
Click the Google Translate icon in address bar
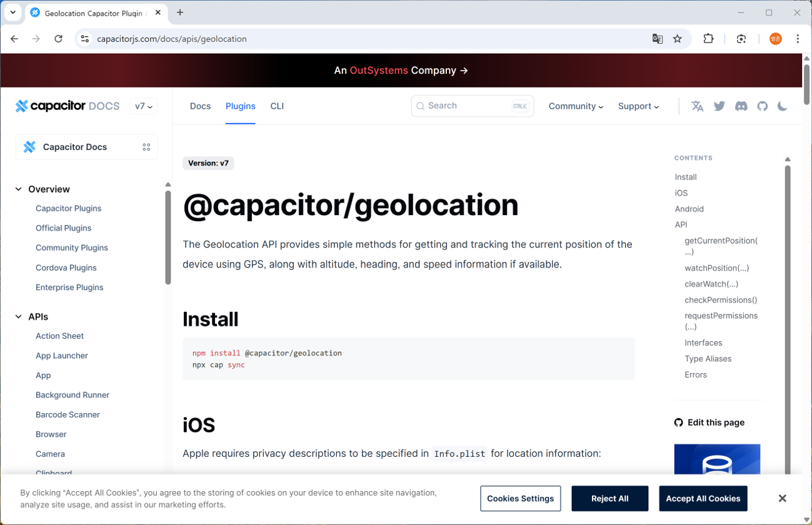pyautogui.click(x=658, y=39)
